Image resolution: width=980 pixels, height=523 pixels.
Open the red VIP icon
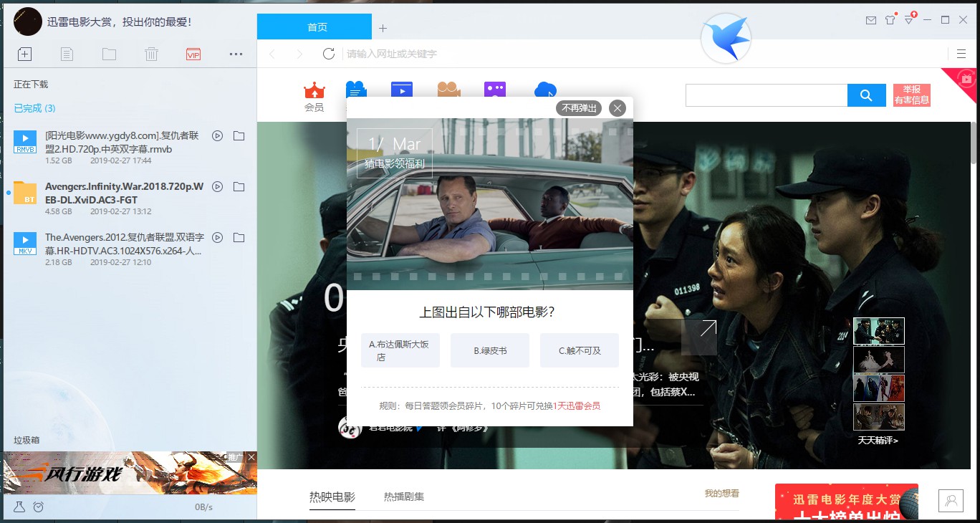coord(193,54)
